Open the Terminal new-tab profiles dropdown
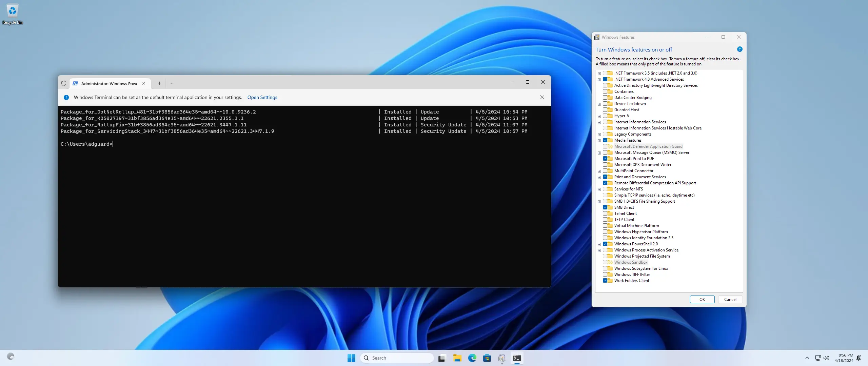Screen dimensions: 868x366 172,83
